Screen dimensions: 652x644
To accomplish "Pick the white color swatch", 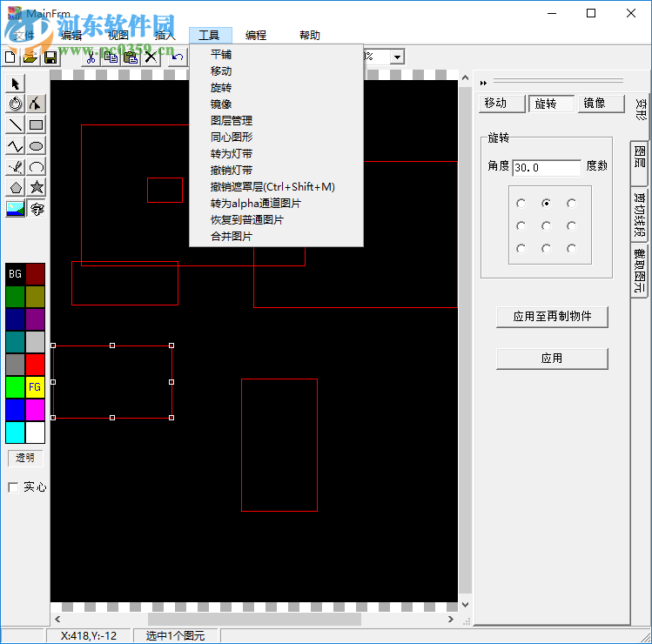I will tap(36, 433).
